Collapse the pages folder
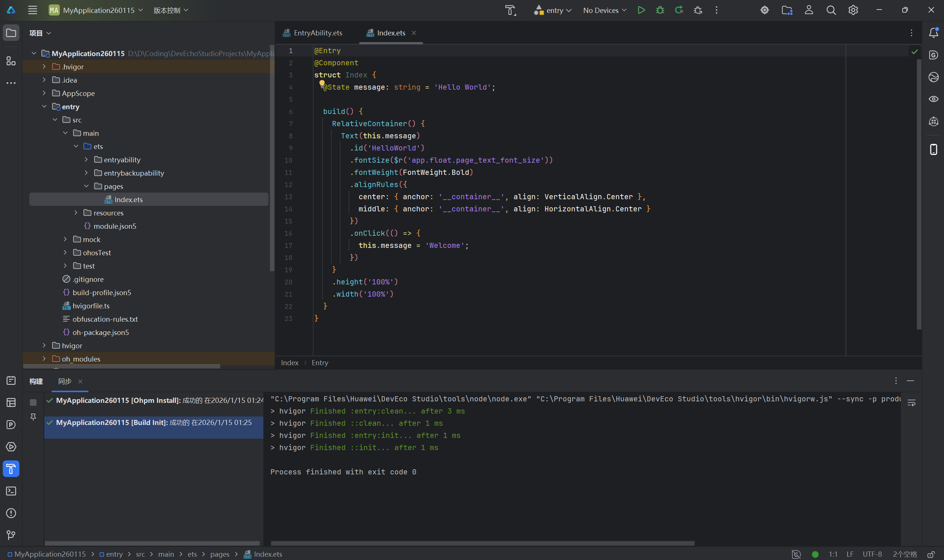 pyautogui.click(x=86, y=186)
